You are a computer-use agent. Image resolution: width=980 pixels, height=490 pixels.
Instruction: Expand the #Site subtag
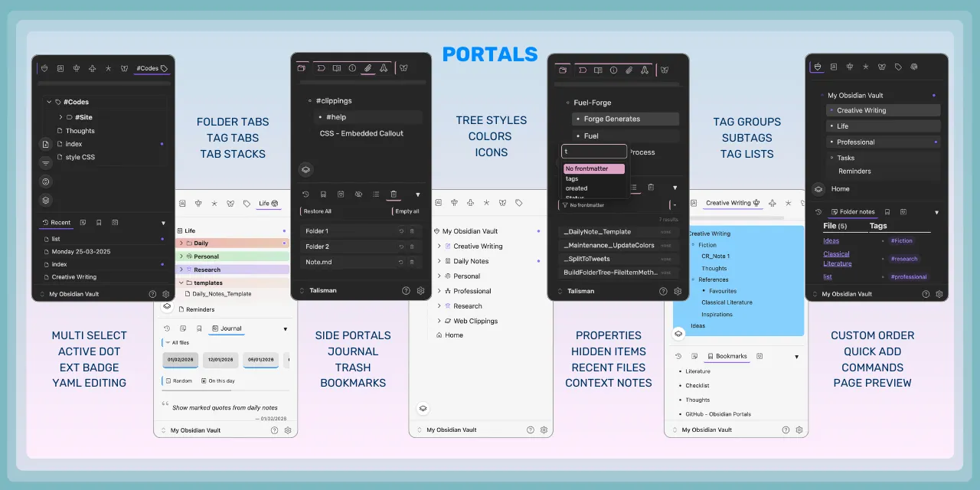[x=60, y=117]
